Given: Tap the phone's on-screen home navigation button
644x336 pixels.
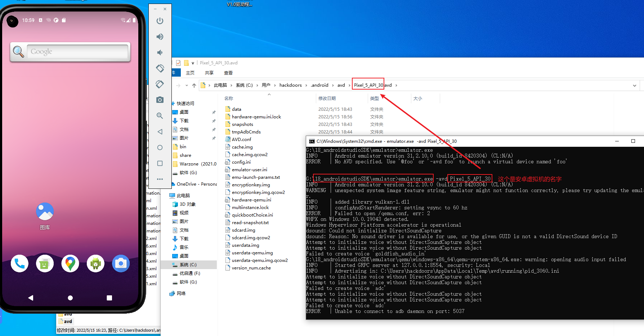Looking at the screenshot, I should click(70, 298).
